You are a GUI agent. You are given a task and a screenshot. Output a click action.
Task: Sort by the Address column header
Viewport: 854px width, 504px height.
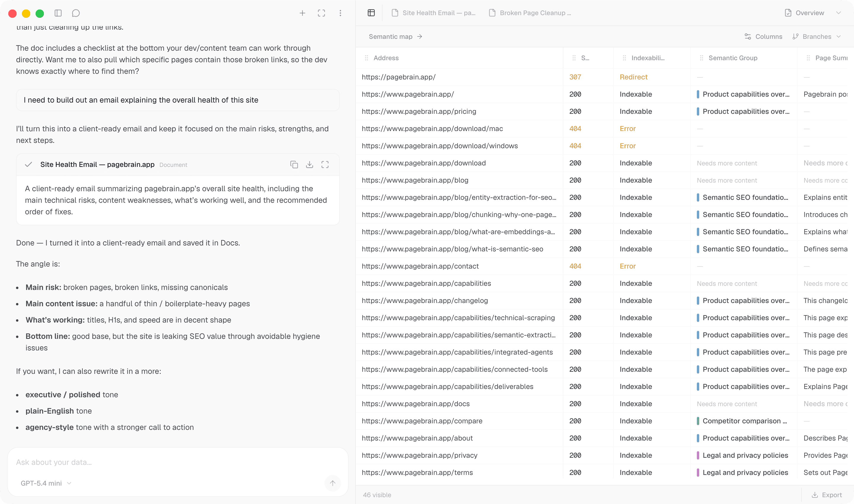pos(386,58)
